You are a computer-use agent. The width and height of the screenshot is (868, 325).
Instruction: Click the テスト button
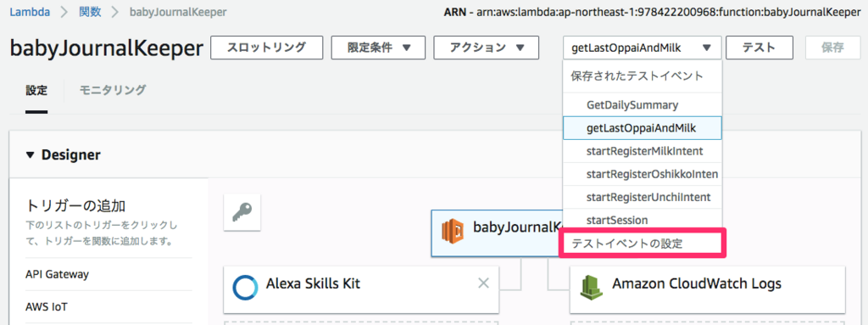coord(759,48)
